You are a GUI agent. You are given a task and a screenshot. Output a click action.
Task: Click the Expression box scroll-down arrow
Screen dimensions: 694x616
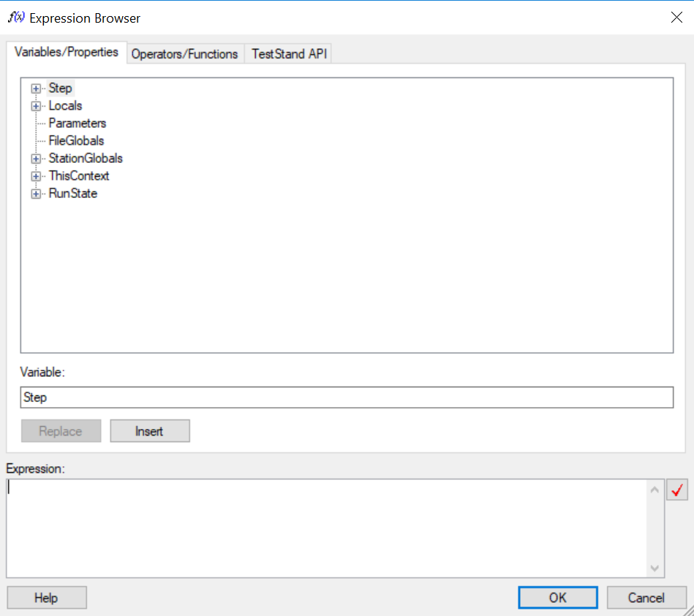655,568
